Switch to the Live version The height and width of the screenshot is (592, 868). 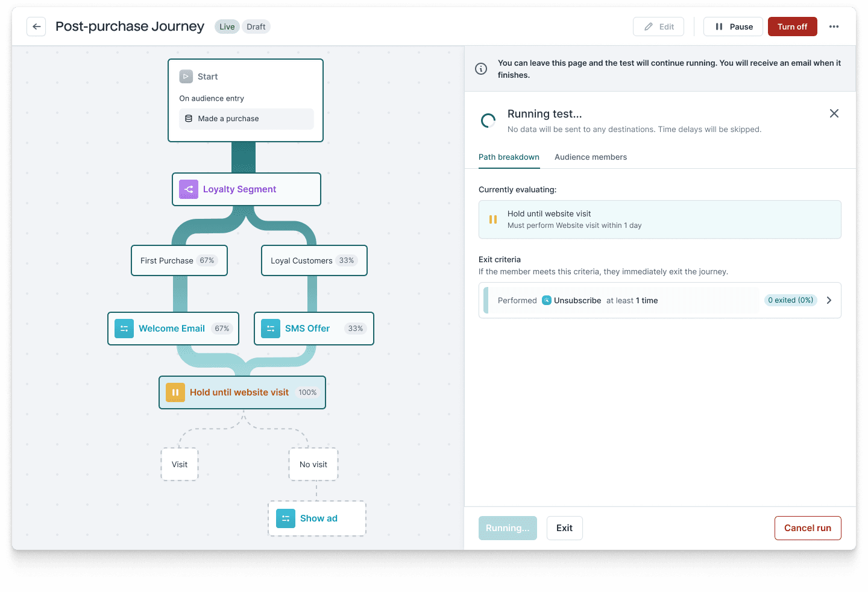pyautogui.click(x=227, y=27)
